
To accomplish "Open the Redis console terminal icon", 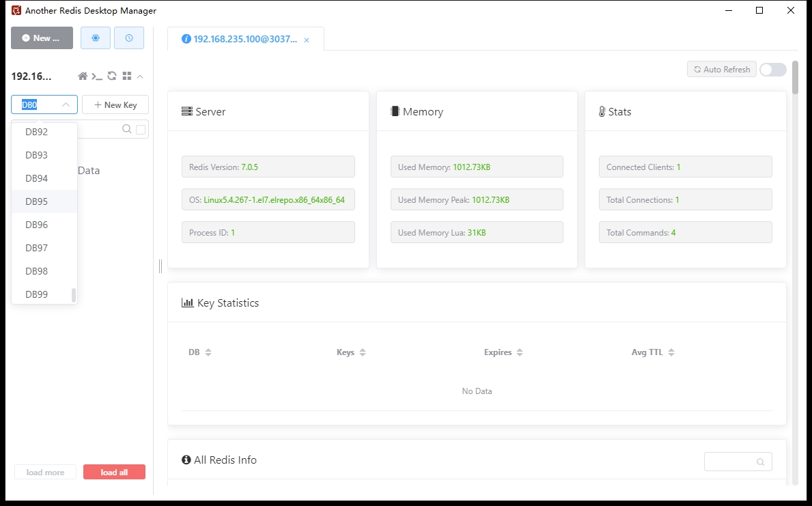I will point(98,76).
